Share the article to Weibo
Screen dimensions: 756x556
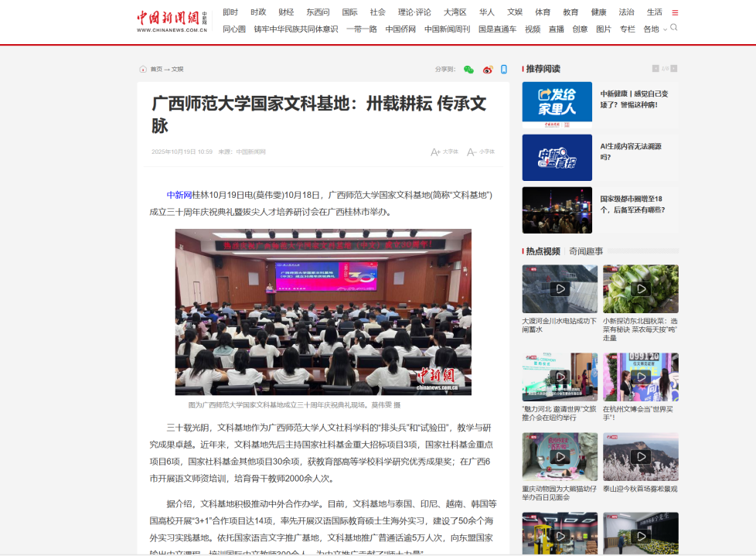[x=487, y=70]
